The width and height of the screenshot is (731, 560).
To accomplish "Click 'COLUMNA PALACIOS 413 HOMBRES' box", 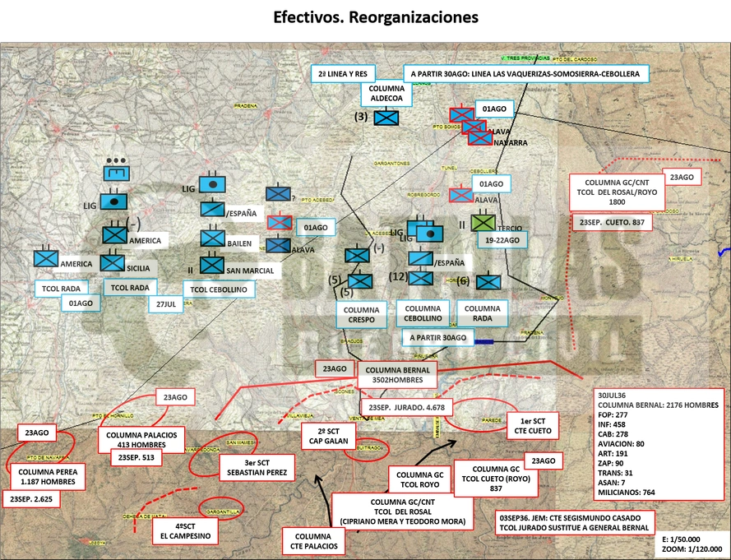I will click(x=141, y=440).
